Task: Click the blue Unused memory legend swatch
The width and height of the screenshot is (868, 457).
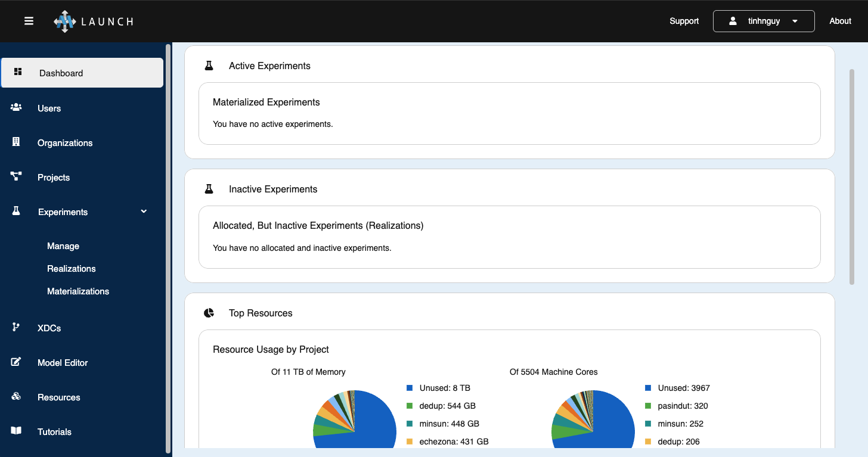Action: click(x=410, y=388)
